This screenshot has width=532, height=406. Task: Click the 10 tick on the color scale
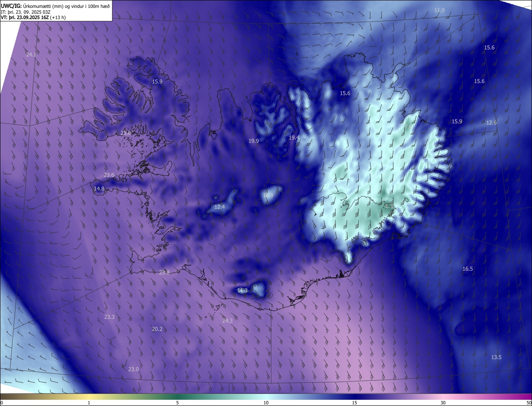click(x=266, y=403)
